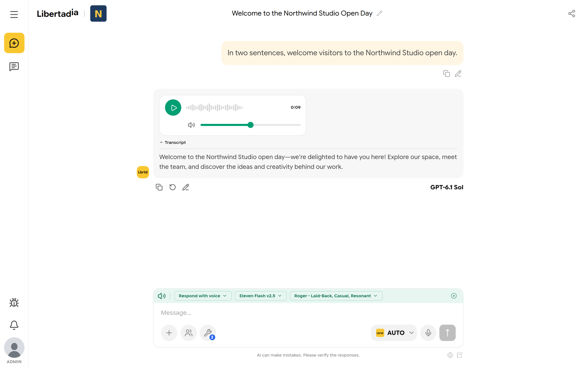Click the audio waveform to seek
The width and height of the screenshot is (588, 368).
coord(214,108)
